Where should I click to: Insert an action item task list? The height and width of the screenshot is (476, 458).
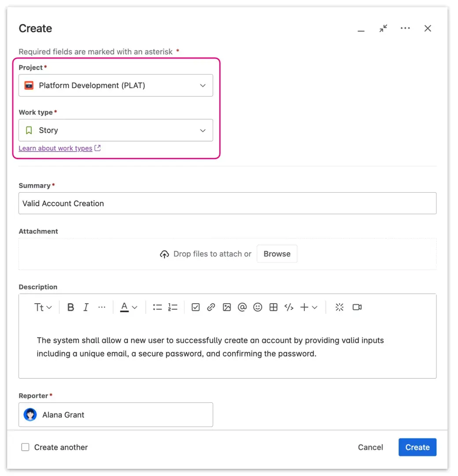pos(195,307)
